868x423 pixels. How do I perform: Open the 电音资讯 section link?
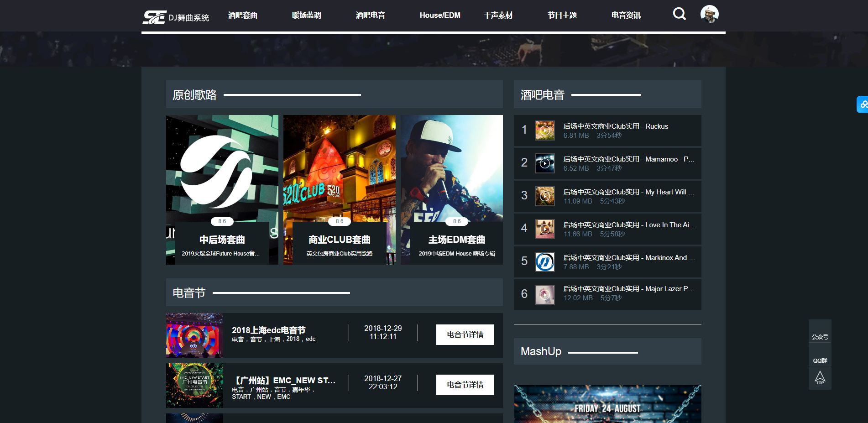(625, 15)
